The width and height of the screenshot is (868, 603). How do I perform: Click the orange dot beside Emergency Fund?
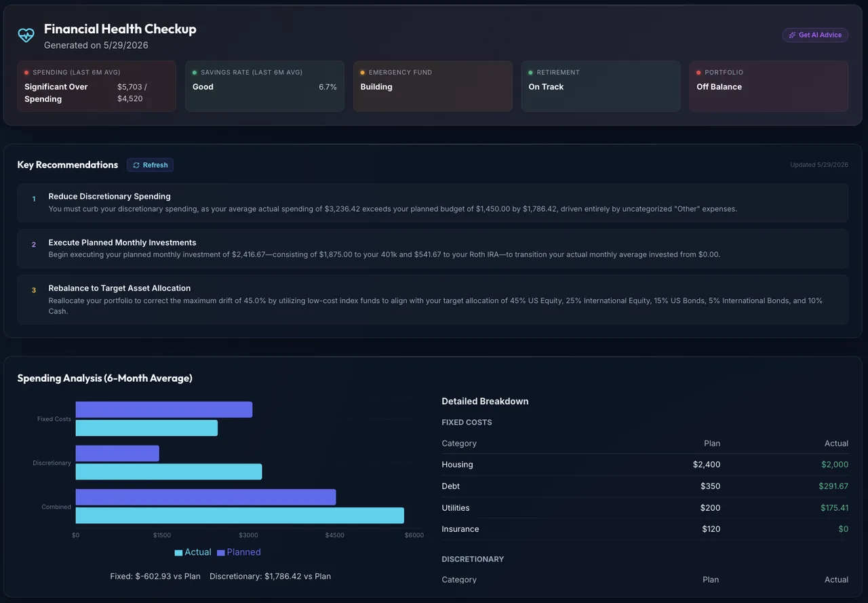click(x=363, y=73)
